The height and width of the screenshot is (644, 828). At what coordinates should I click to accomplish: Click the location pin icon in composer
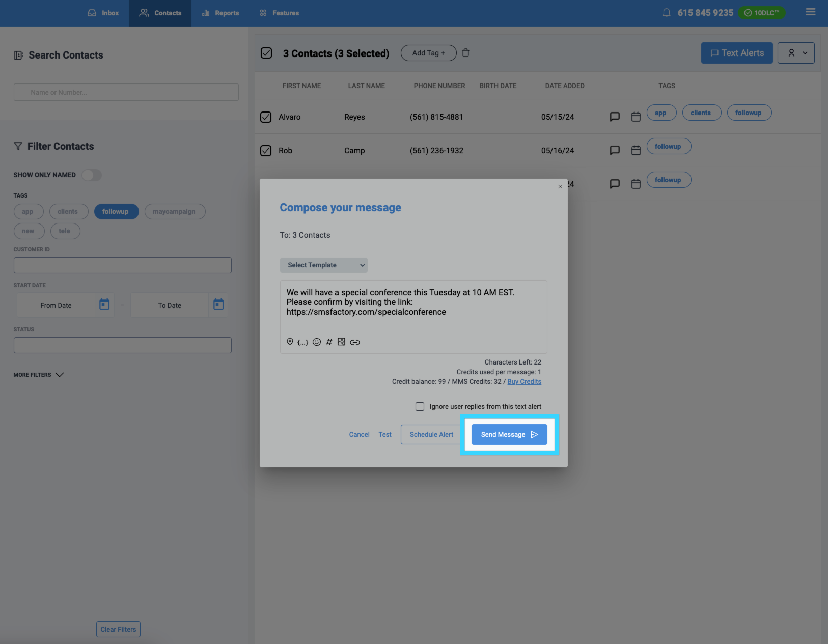(290, 342)
